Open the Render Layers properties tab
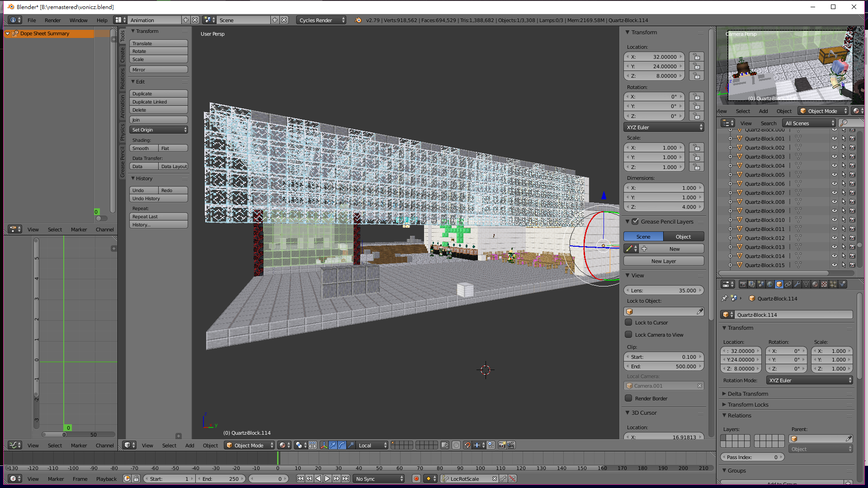This screenshot has width=868, height=488. coord(752,284)
